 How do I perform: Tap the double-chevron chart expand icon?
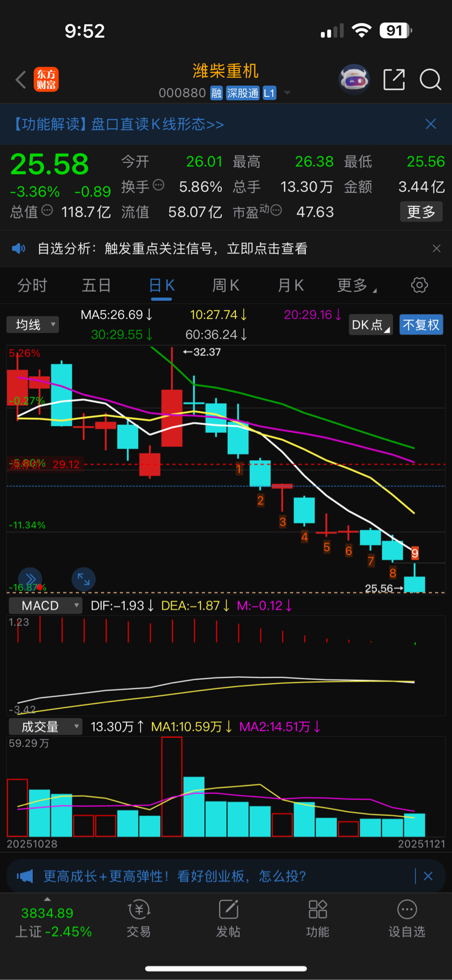click(30, 580)
